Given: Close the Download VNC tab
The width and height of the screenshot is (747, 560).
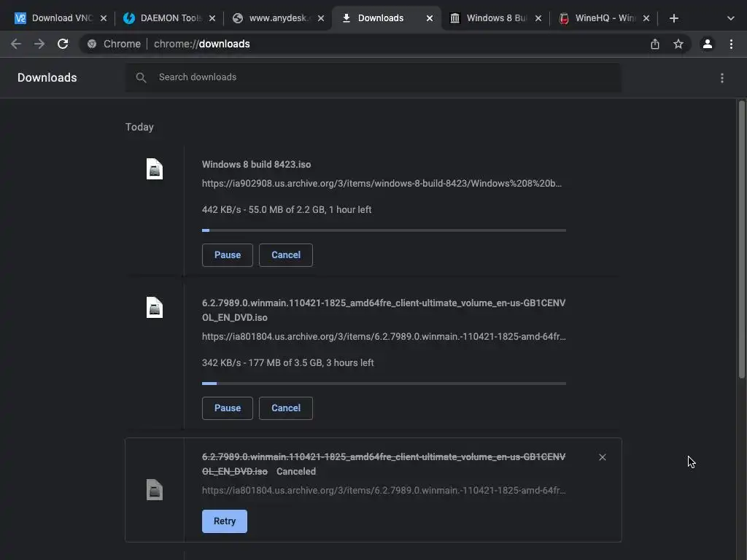Looking at the screenshot, I should pyautogui.click(x=104, y=18).
